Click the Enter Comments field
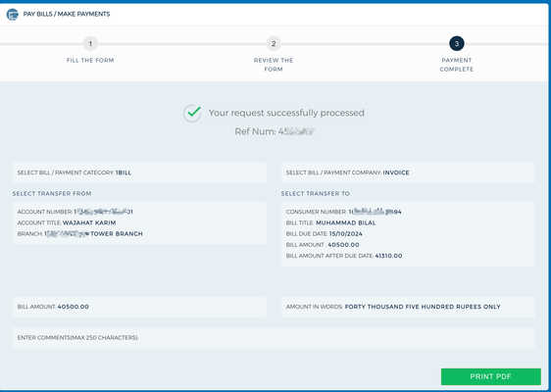Image resolution: width=551 pixels, height=392 pixels. coord(274,337)
